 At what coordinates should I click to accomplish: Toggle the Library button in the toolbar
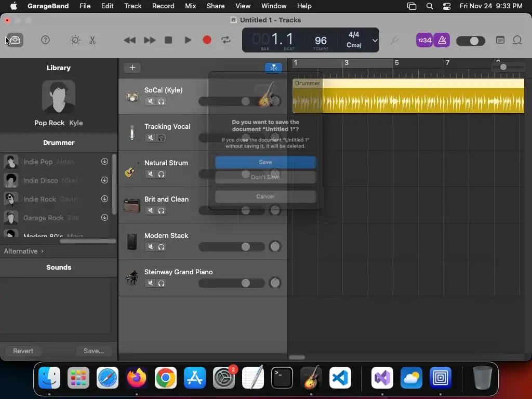[14, 40]
